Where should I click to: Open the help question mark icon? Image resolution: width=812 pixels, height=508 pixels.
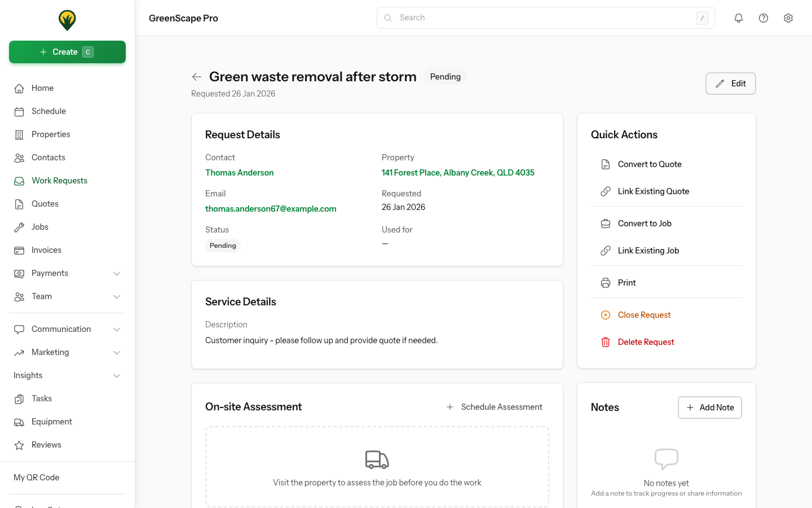(x=764, y=17)
